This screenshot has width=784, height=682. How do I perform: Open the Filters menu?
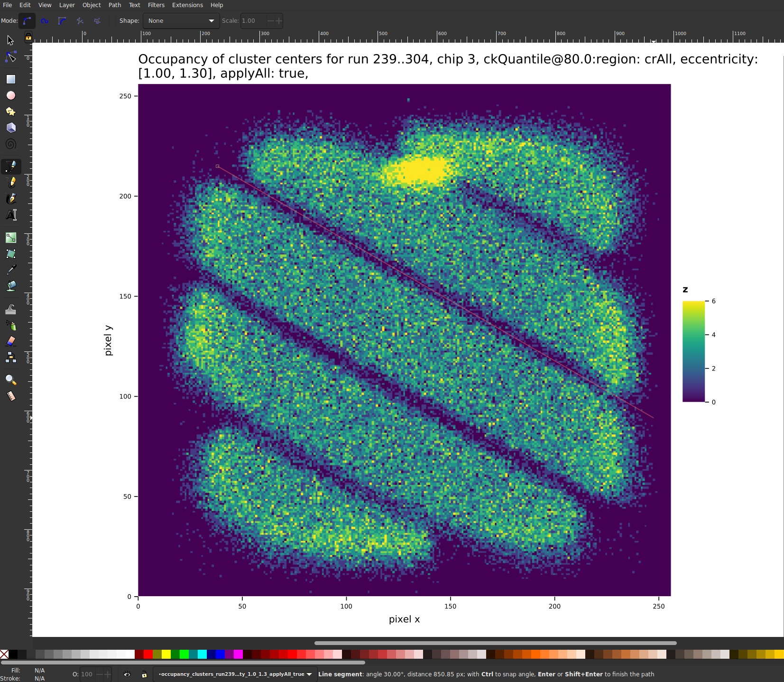(156, 5)
